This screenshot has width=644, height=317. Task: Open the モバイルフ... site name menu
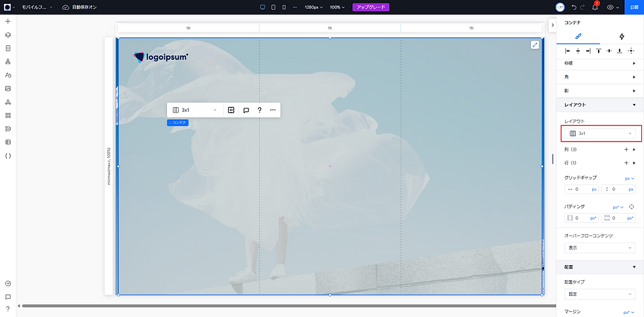point(37,7)
